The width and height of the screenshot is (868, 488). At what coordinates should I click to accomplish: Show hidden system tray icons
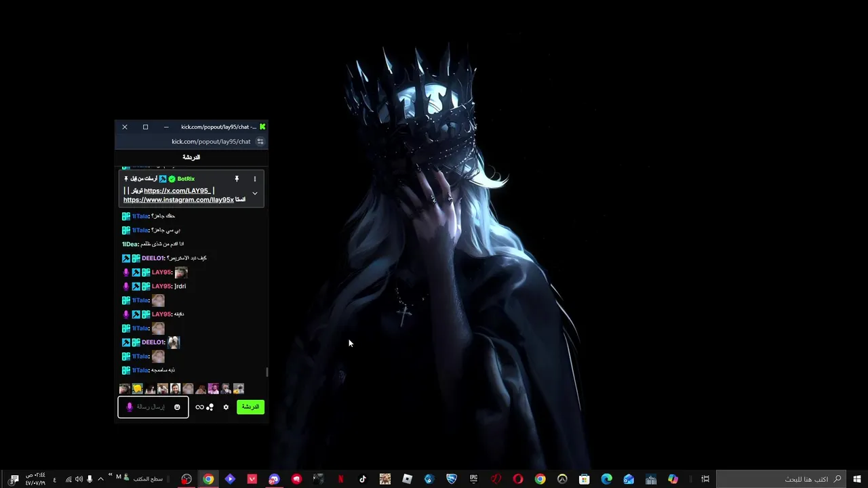(x=100, y=479)
